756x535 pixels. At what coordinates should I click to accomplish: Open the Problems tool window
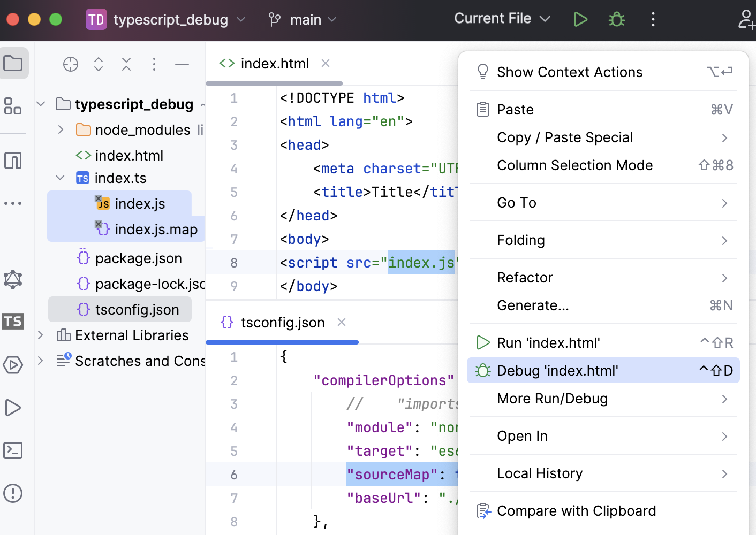[x=13, y=493]
